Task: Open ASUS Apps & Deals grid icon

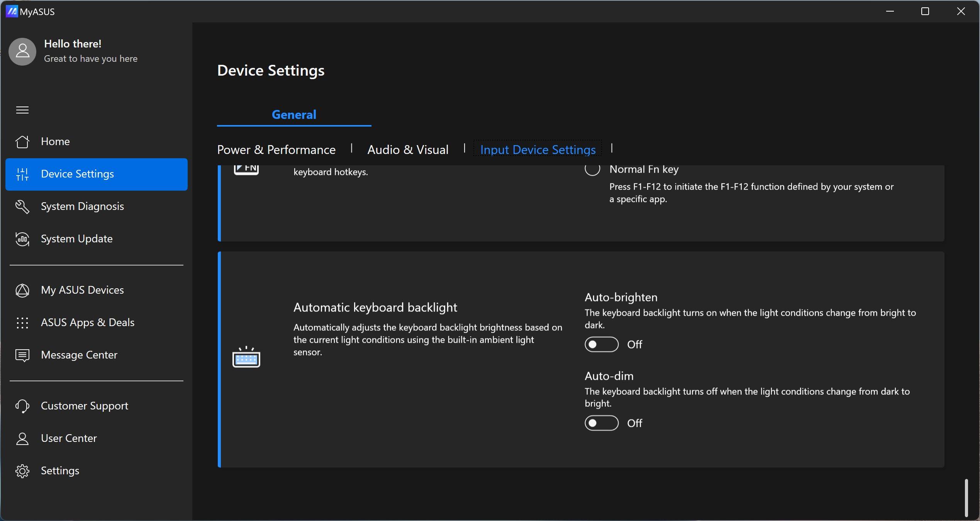Action: (x=22, y=323)
